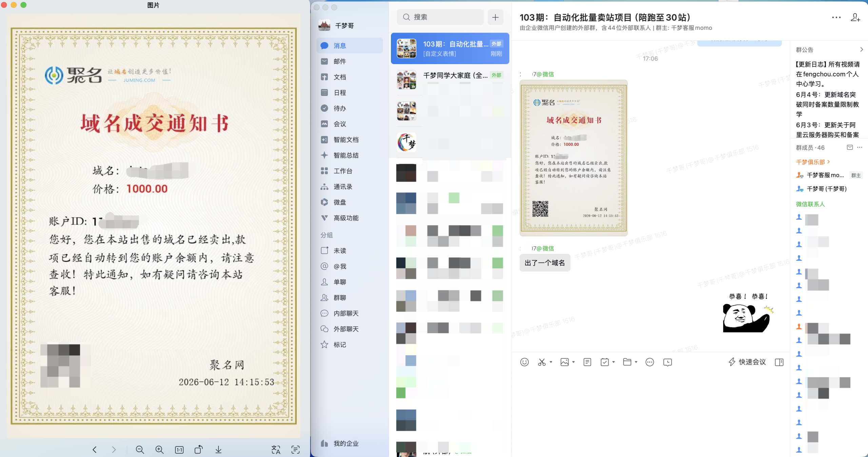Image resolution: width=868 pixels, height=457 pixels.
Task: Open 日程 calendar in sidebar
Action: (350, 93)
